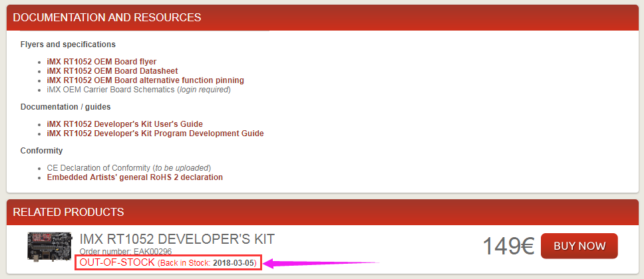
Task: Click the BUY NOW button
Action: click(579, 246)
